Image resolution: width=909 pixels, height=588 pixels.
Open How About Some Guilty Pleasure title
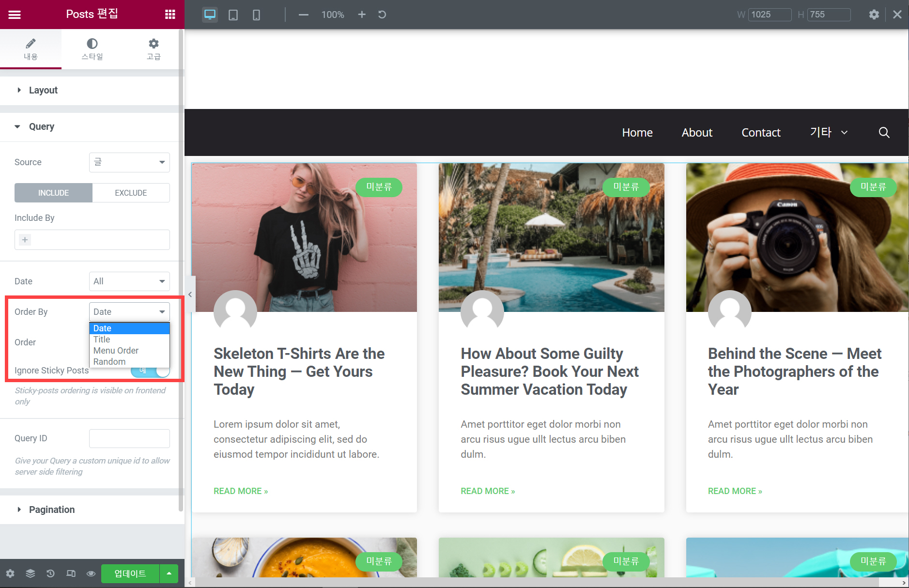(x=550, y=371)
